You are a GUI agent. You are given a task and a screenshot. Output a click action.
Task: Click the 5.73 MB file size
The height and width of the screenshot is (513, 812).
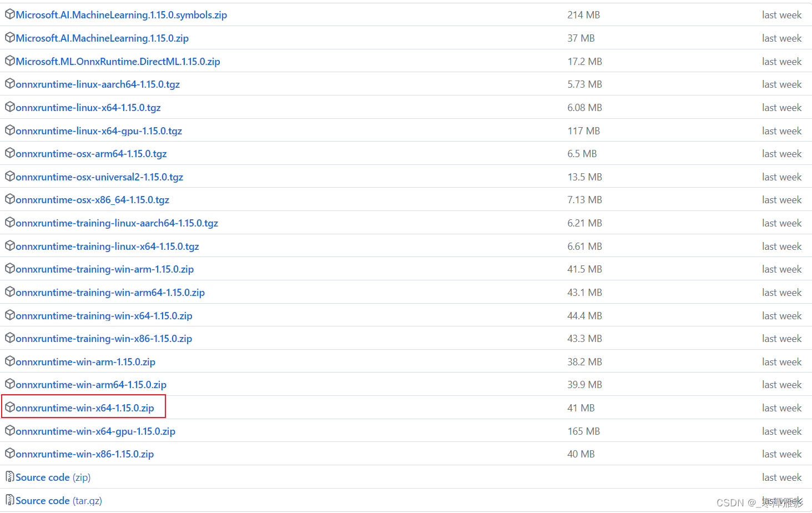coord(584,84)
